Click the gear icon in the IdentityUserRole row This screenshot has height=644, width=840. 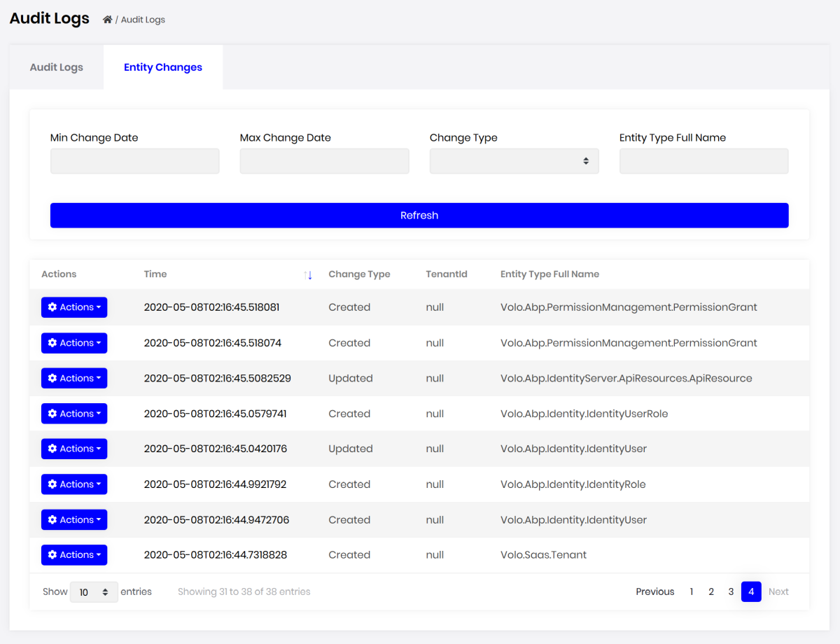pos(52,413)
